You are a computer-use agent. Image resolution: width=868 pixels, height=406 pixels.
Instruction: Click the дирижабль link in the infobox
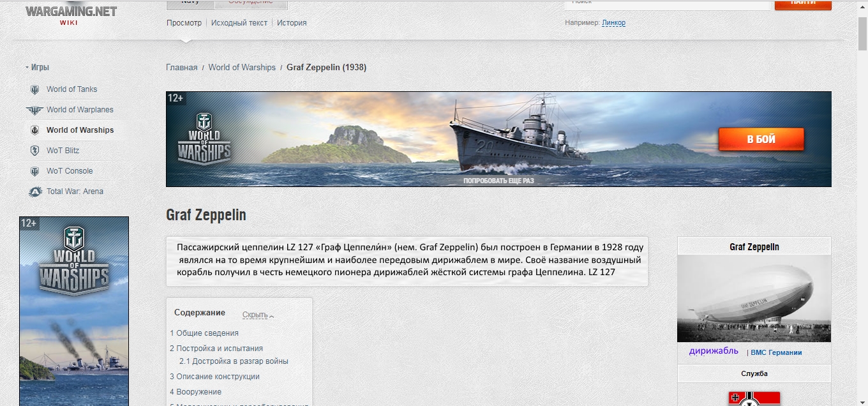[714, 351]
